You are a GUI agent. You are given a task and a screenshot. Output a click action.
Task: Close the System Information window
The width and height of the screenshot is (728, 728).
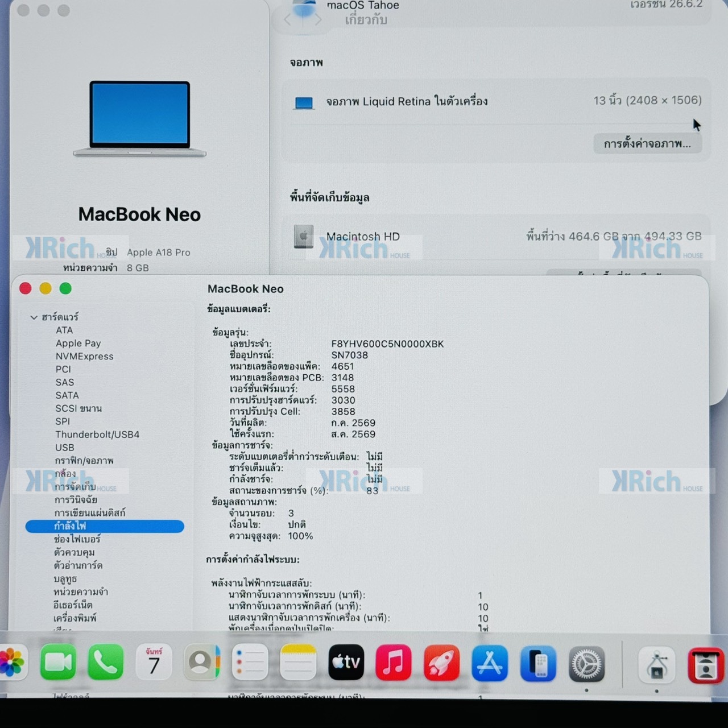26,288
